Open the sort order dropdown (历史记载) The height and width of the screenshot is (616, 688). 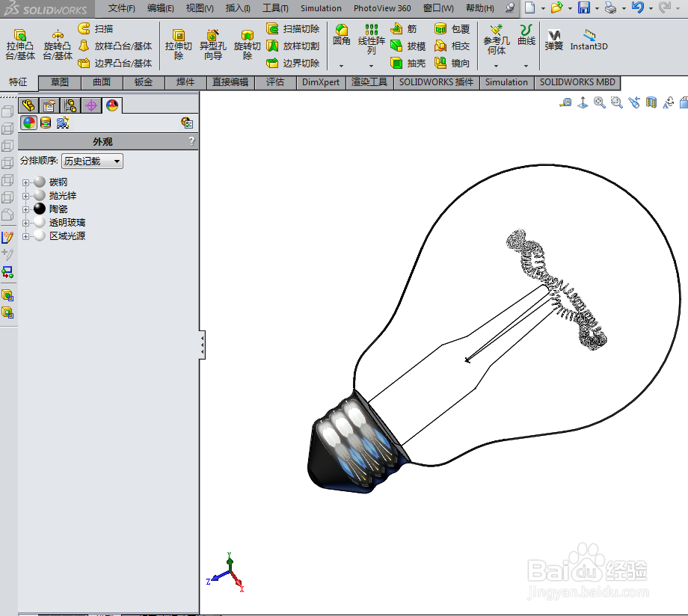tap(92, 161)
